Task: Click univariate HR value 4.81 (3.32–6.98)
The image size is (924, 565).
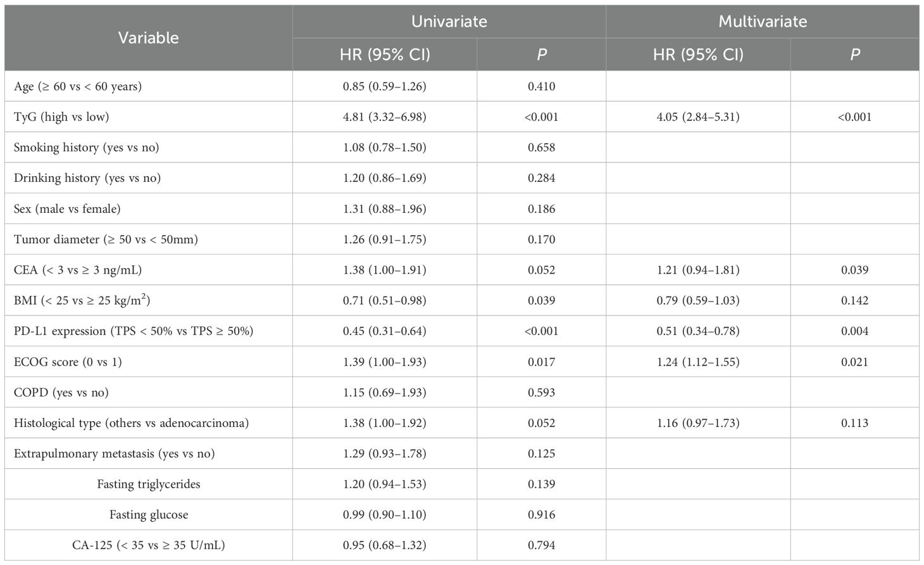Action: coord(385,117)
